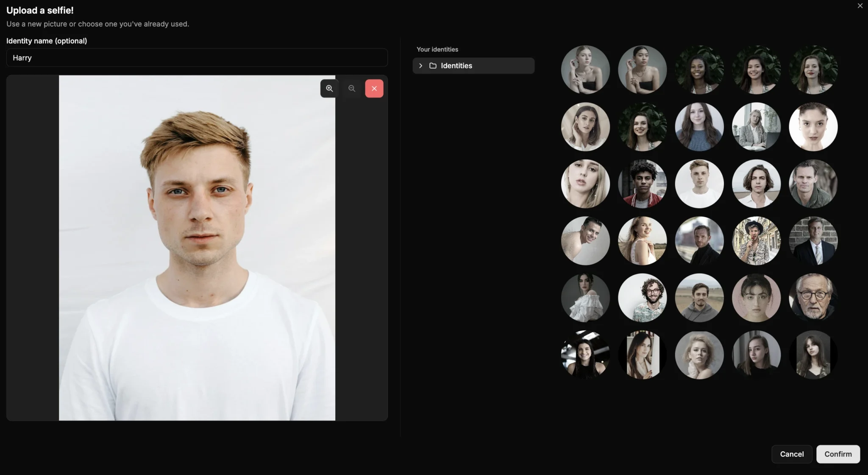
Task: Click the zoom in magnifier icon
Action: tap(329, 88)
